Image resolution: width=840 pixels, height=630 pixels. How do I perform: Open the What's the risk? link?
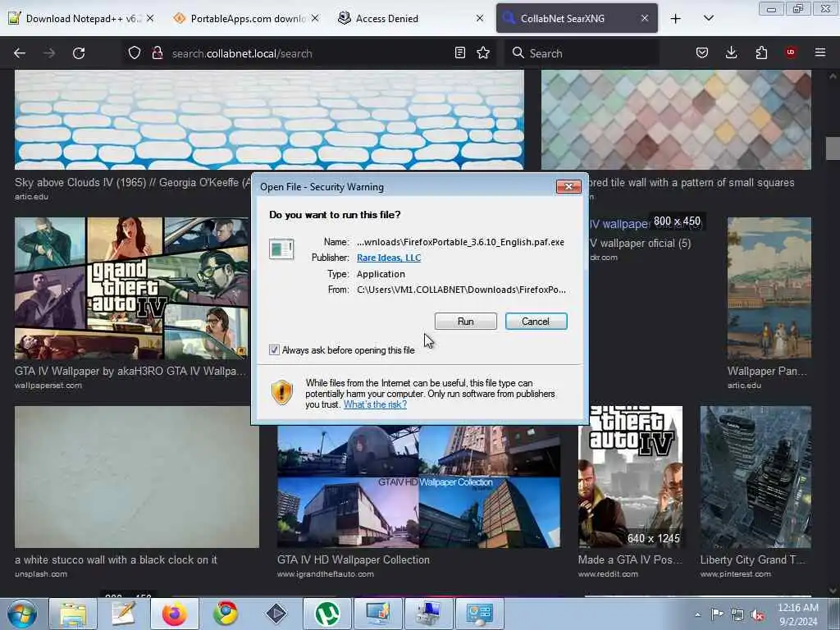click(375, 404)
